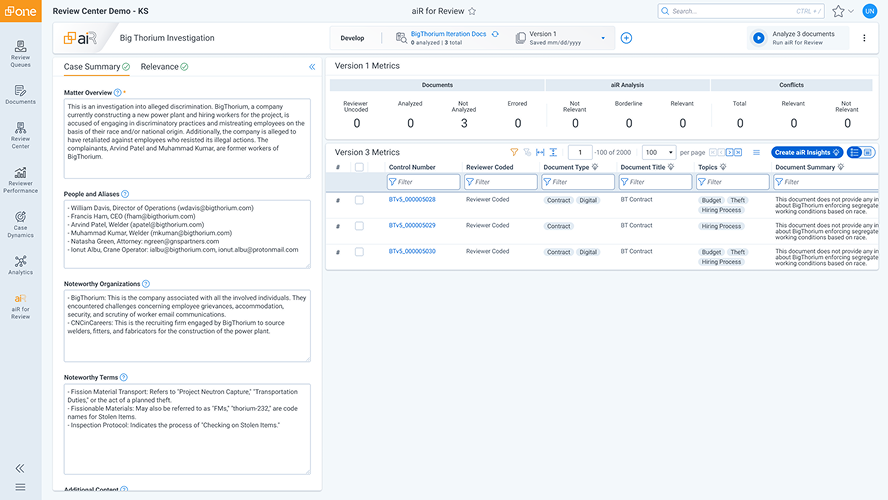
Task: Focus the top Search box
Action: pos(741,11)
